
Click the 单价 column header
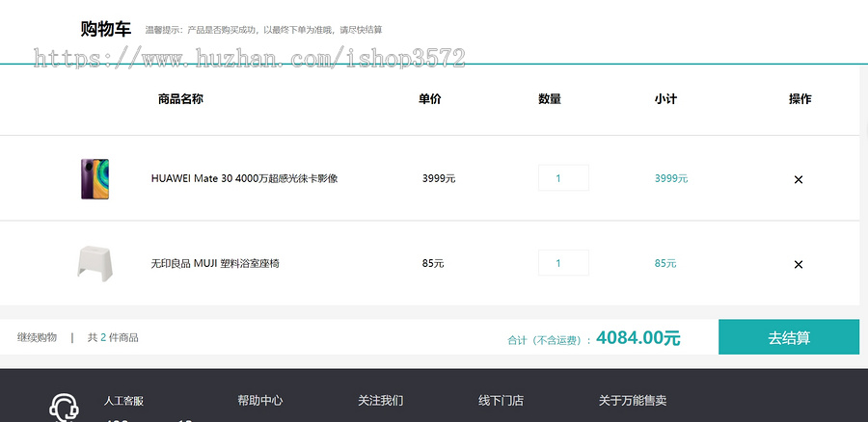pyautogui.click(x=429, y=99)
